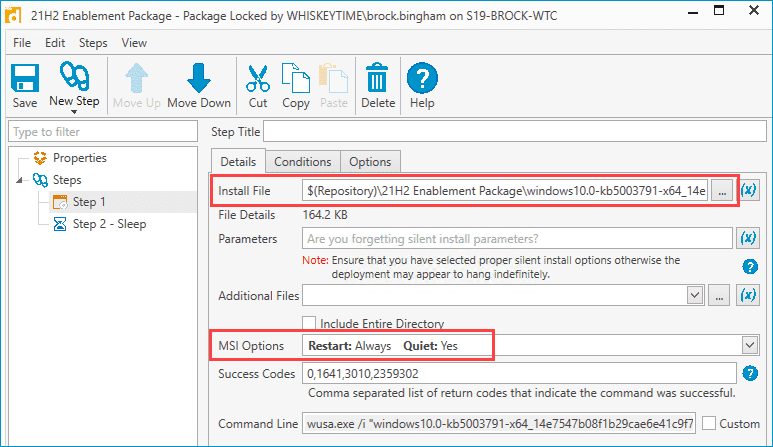The height and width of the screenshot is (447, 773).
Task: Click the Paste clipboard icon
Action: click(x=334, y=85)
